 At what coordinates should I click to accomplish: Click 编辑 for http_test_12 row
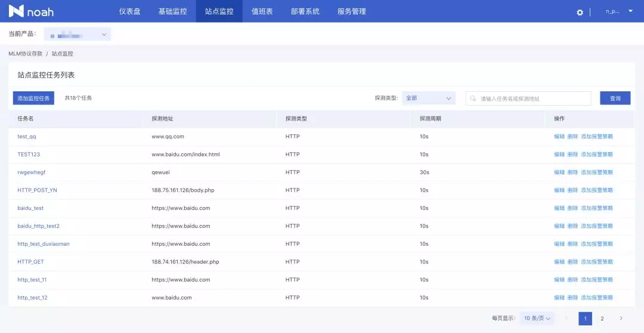[559, 297]
